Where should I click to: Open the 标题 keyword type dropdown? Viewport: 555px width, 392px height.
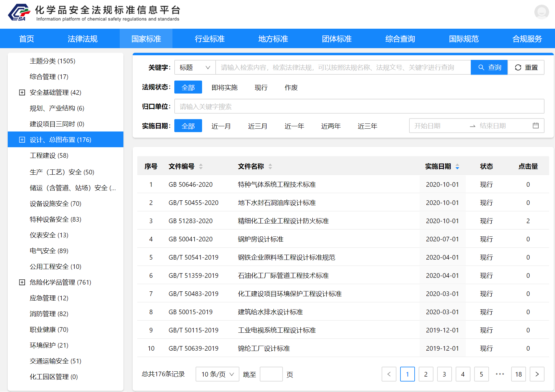tap(195, 68)
